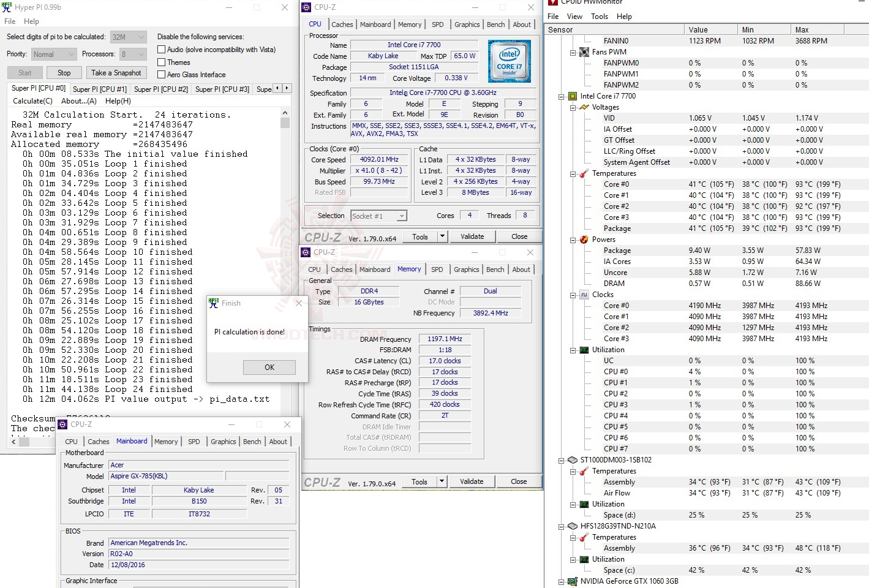
Task: Click the Powers flame icon in HWMonitor
Action: 584,239
